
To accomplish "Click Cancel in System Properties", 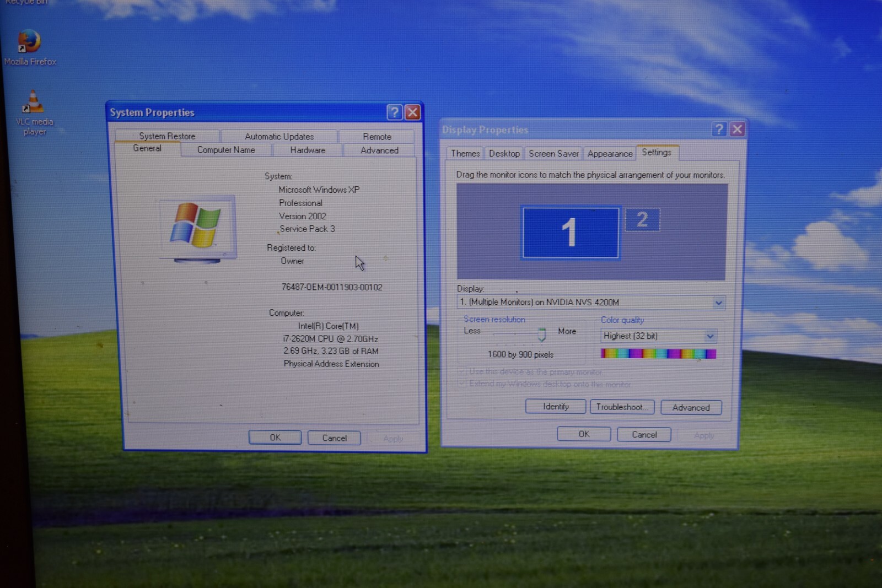I will coord(334,438).
